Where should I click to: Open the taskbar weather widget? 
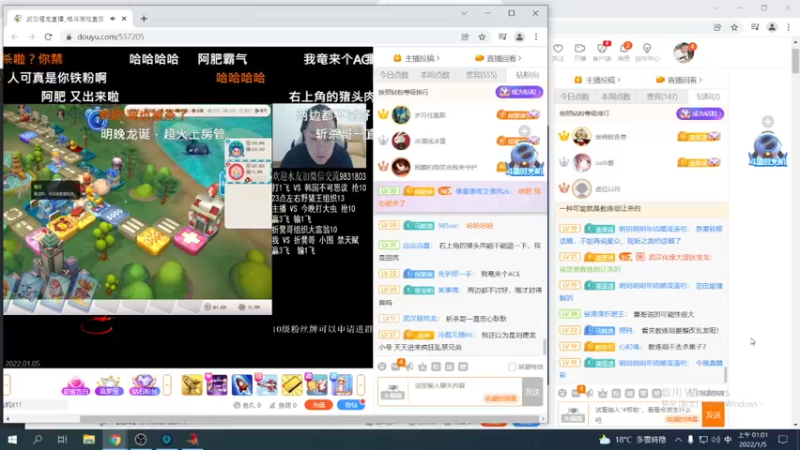632,439
